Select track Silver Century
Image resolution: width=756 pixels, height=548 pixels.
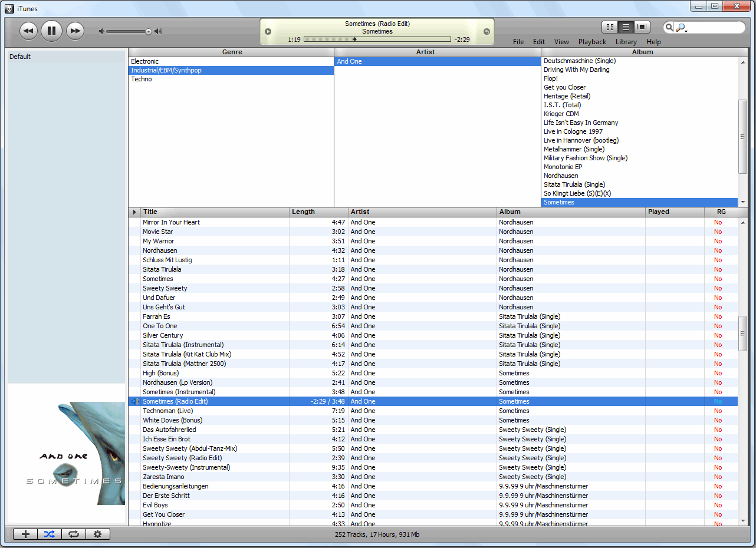[433, 335]
